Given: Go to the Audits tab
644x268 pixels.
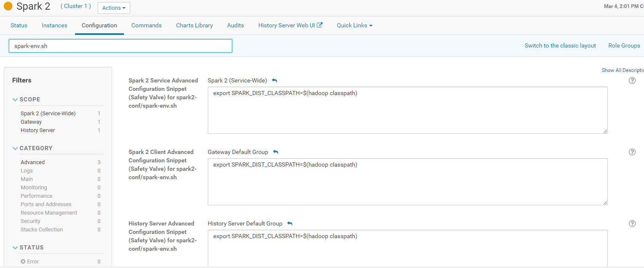Looking at the screenshot, I should (x=236, y=25).
